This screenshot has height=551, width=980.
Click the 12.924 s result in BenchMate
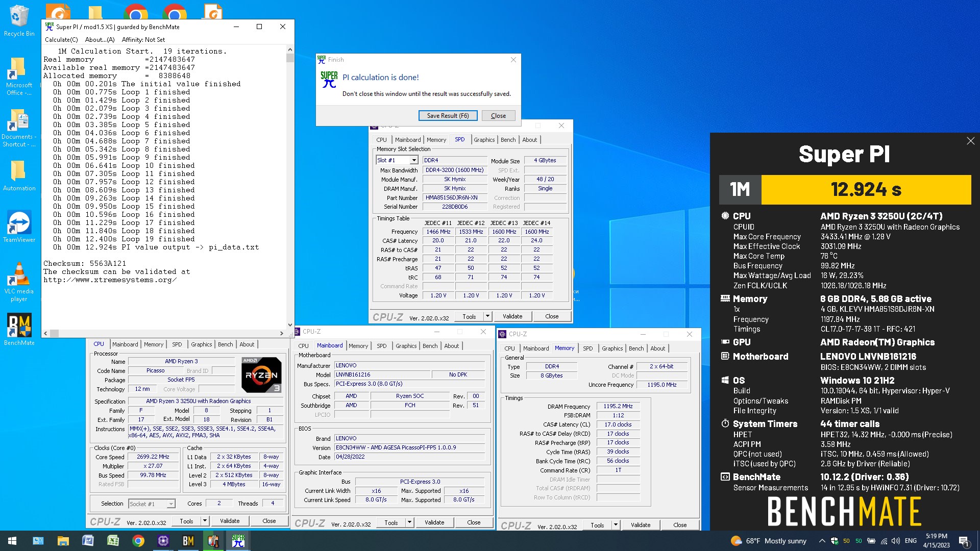866,190
